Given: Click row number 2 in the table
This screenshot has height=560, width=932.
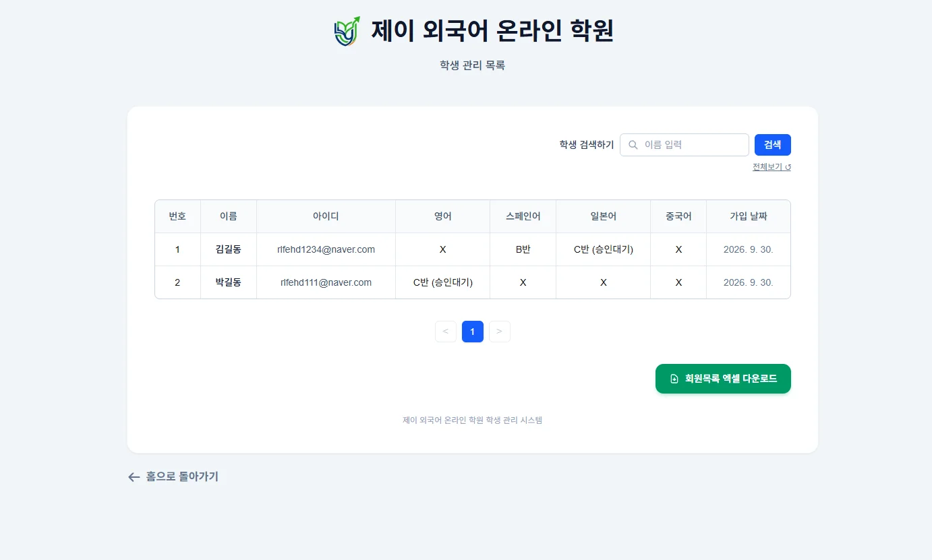Looking at the screenshot, I should (177, 282).
